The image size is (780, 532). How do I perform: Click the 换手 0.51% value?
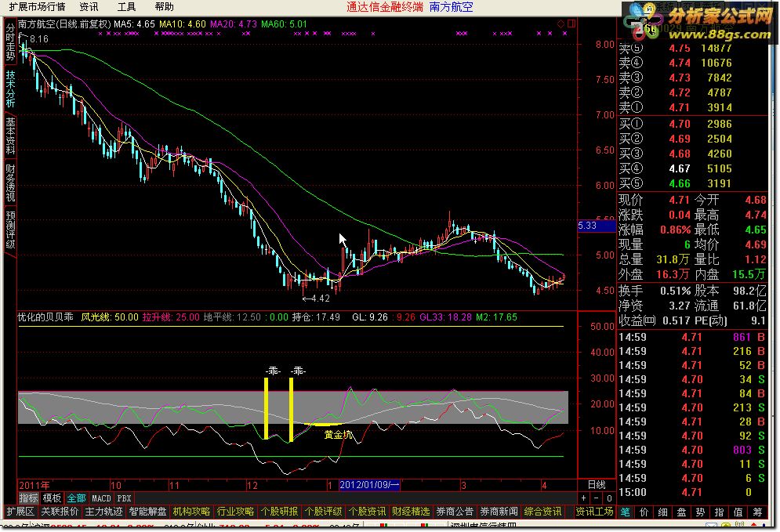point(675,291)
